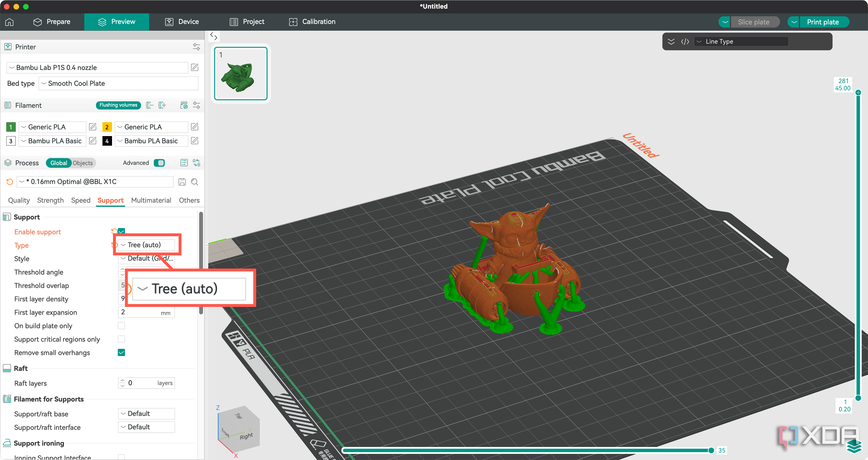868x460 pixels.
Task: Select plate 1 thumbnail
Action: tap(241, 74)
